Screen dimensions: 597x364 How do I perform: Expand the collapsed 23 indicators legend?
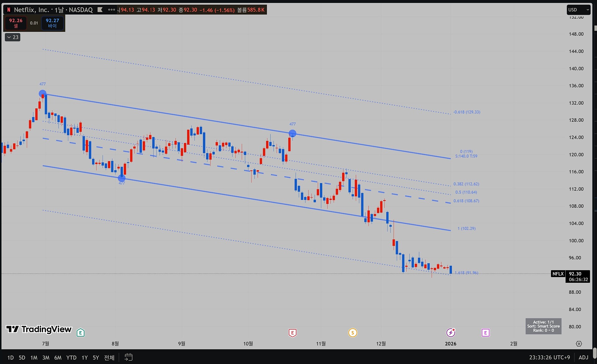(12, 37)
